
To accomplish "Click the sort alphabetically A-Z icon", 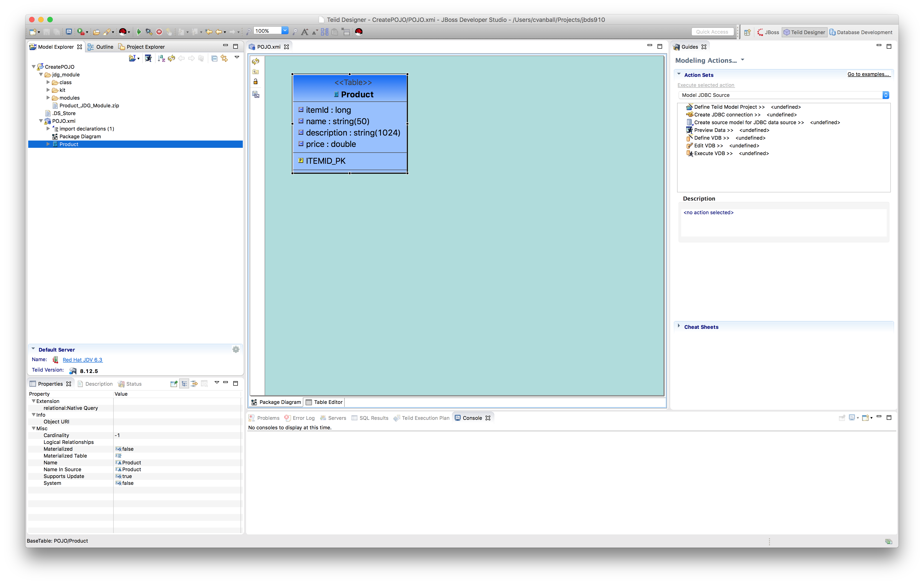I will coord(161,58).
